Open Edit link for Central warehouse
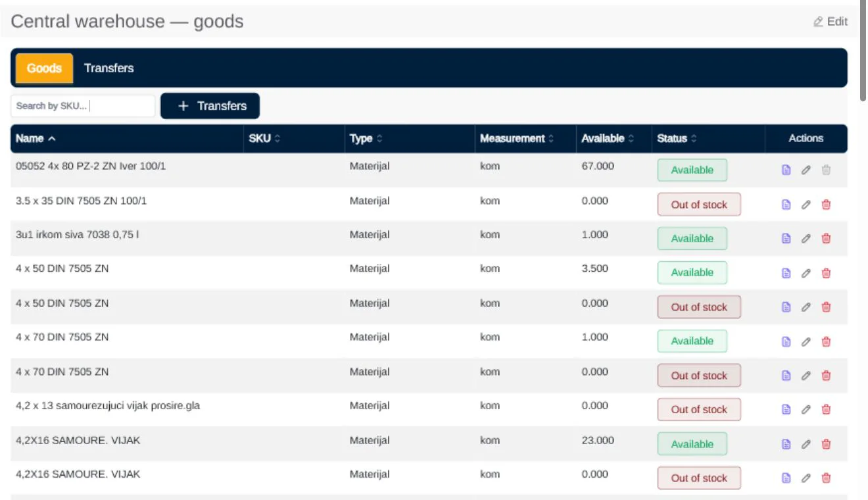 (831, 22)
